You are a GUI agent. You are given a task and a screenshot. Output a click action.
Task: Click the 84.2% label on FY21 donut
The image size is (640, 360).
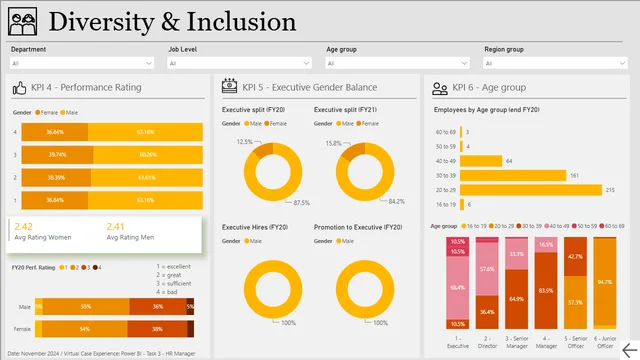click(396, 202)
